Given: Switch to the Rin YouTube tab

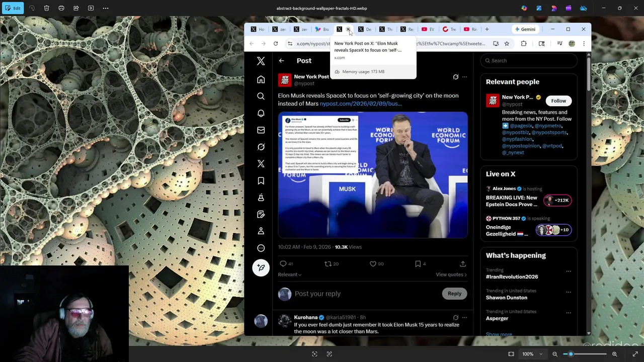Looking at the screenshot, I should (x=470, y=29).
